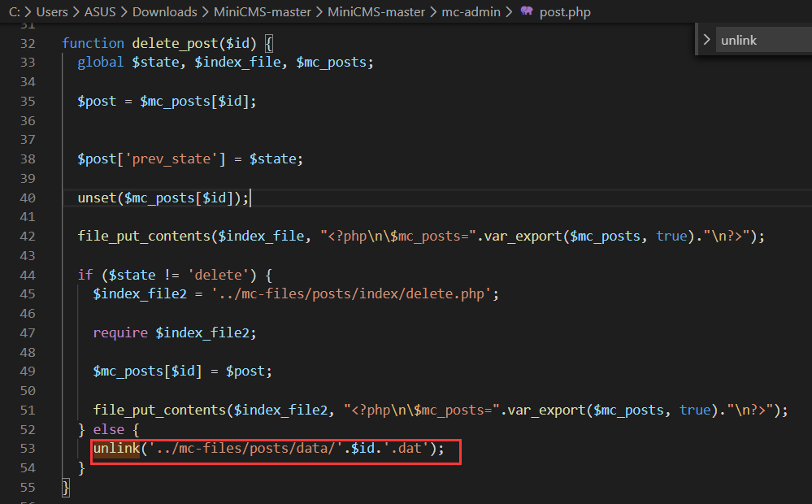Image resolution: width=812 pixels, height=504 pixels.
Task: Open the Downloads breadcrumb segment
Action: 165,12
